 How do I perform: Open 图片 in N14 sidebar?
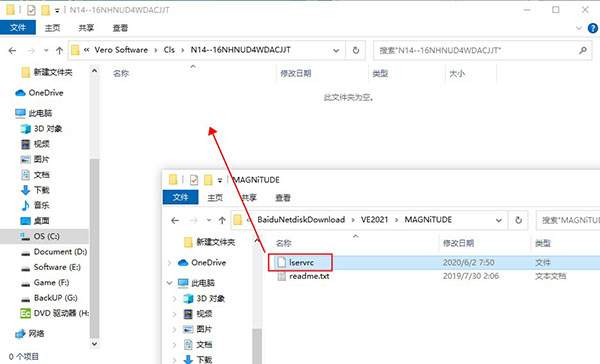point(35,159)
